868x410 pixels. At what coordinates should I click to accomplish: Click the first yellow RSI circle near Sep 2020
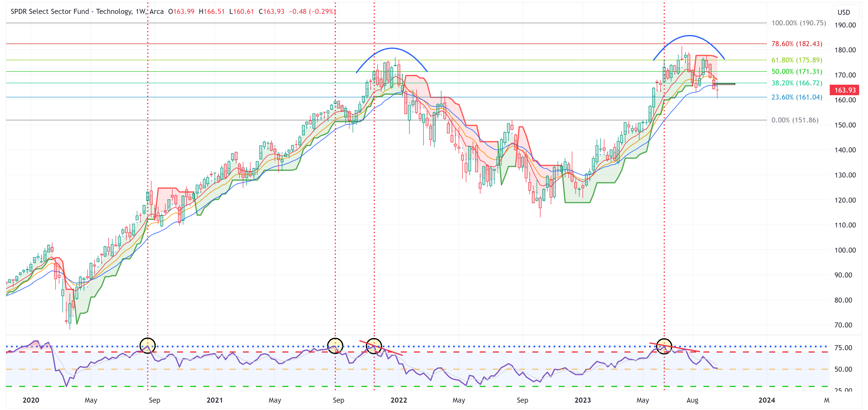148,346
